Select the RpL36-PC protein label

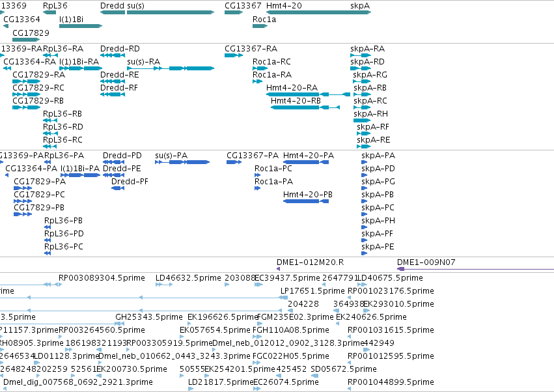(64, 247)
